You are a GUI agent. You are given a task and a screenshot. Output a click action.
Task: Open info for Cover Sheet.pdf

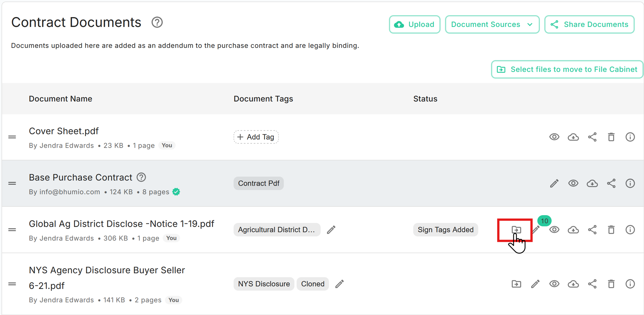pyautogui.click(x=630, y=137)
